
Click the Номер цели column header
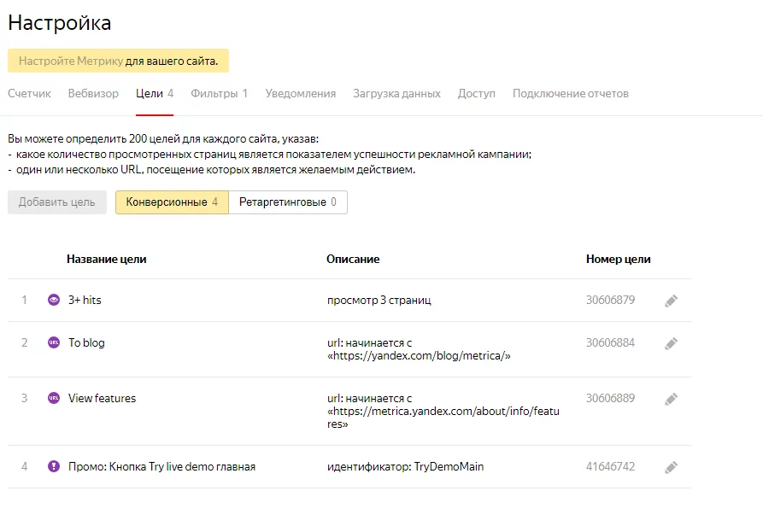619,260
